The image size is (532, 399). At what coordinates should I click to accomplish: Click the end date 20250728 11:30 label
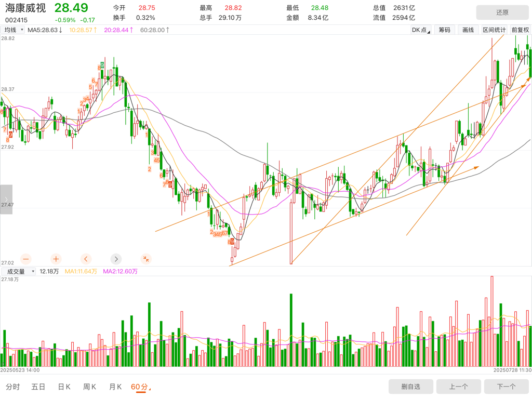(x=512, y=370)
